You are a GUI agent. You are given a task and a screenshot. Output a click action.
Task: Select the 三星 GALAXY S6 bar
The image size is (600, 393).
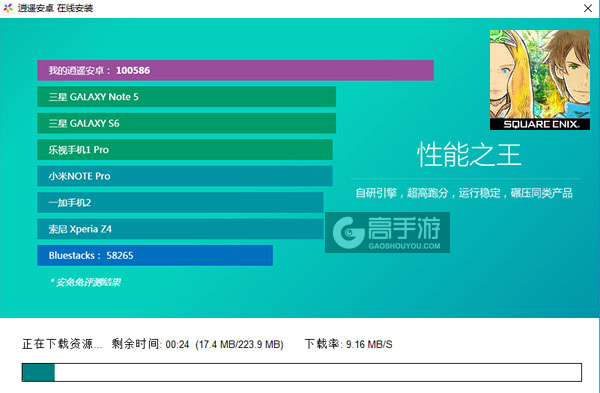pyautogui.click(x=186, y=123)
